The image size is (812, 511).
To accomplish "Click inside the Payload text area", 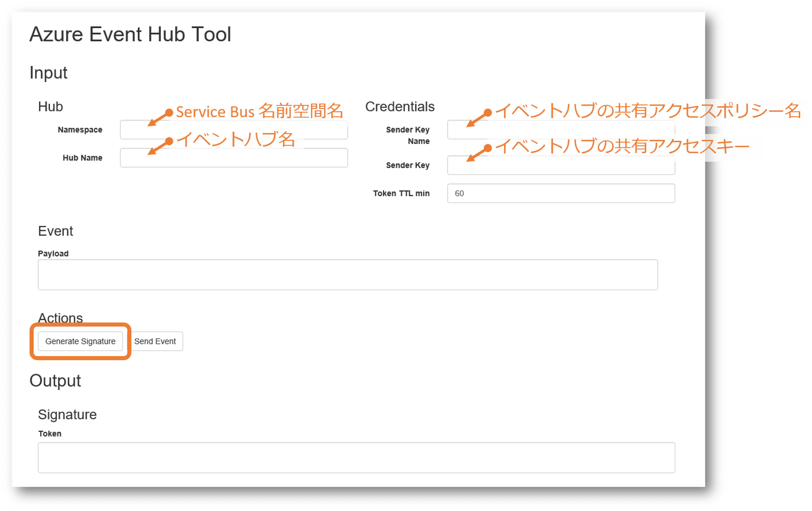I will [x=348, y=275].
